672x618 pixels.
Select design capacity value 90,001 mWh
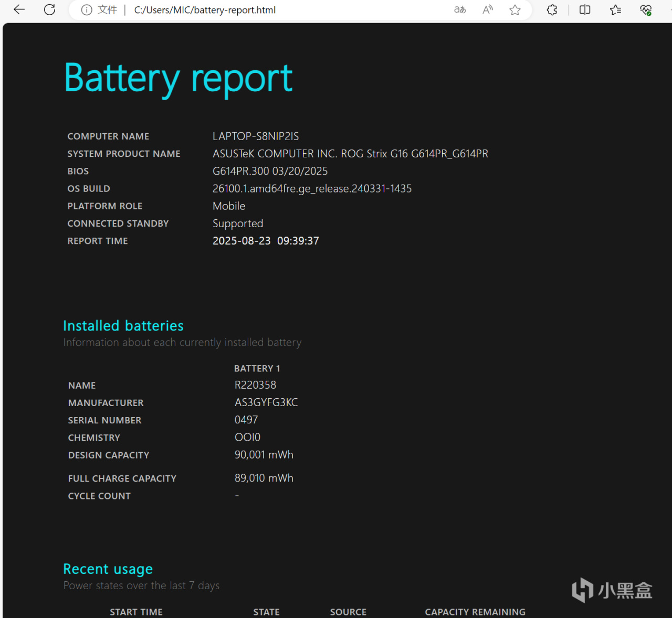tap(264, 455)
